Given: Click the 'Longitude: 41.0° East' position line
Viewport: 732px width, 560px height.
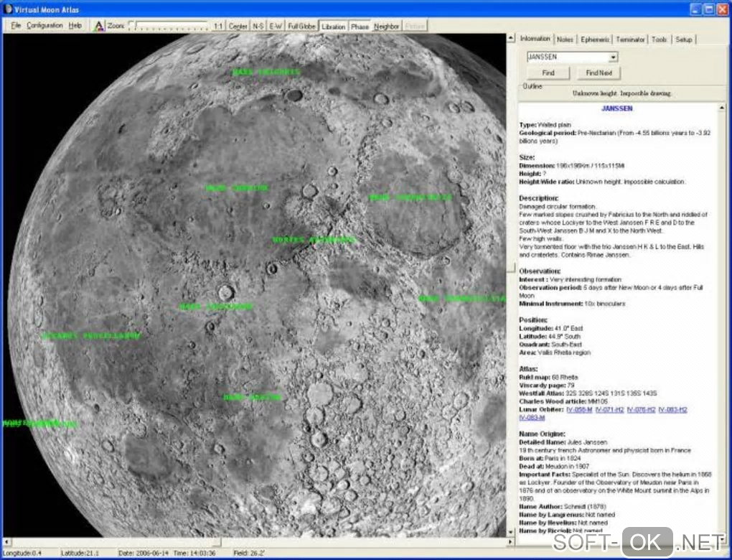Looking at the screenshot, I should [x=551, y=328].
